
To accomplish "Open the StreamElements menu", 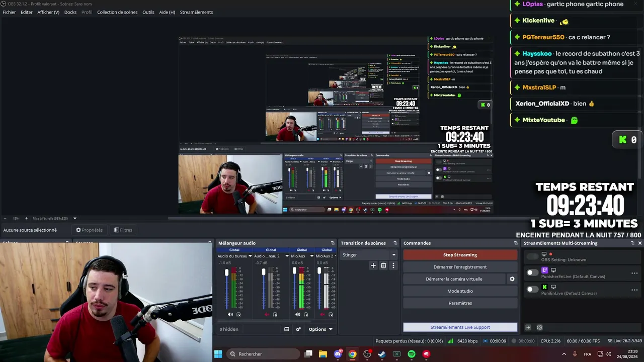I will click(x=196, y=12).
